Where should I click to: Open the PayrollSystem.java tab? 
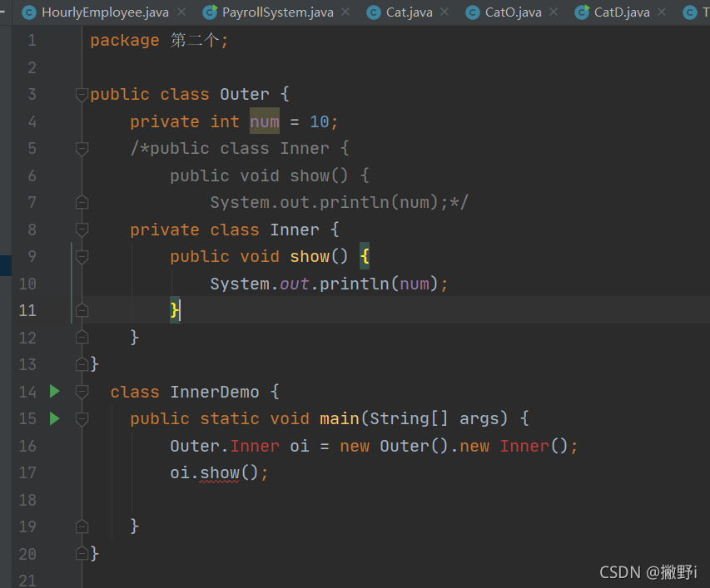[277, 12]
